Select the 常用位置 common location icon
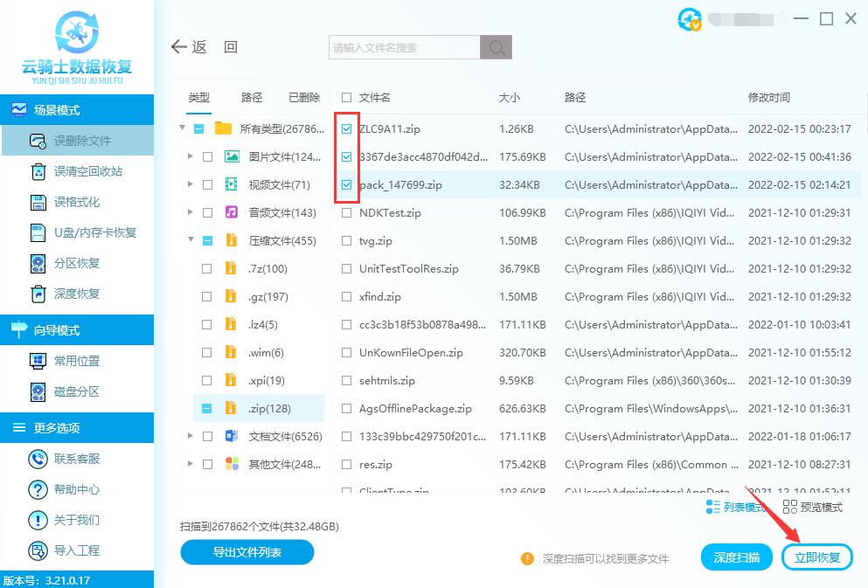 coord(38,361)
